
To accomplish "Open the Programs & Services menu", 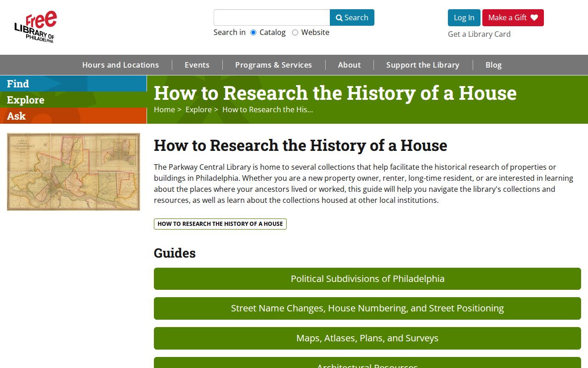I will (x=273, y=65).
